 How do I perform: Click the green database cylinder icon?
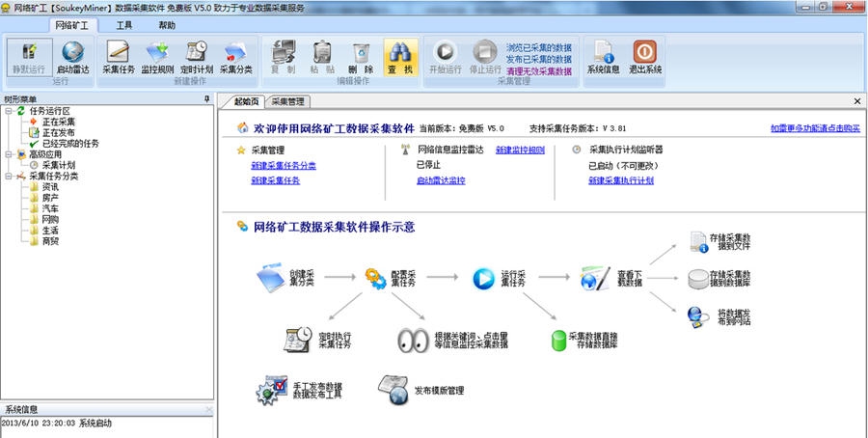point(558,341)
